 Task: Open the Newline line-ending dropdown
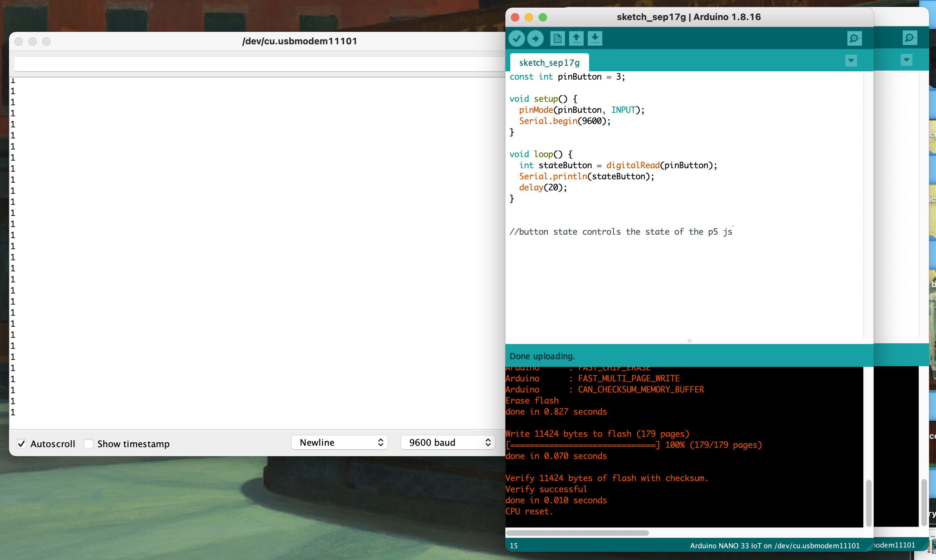[x=339, y=442]
